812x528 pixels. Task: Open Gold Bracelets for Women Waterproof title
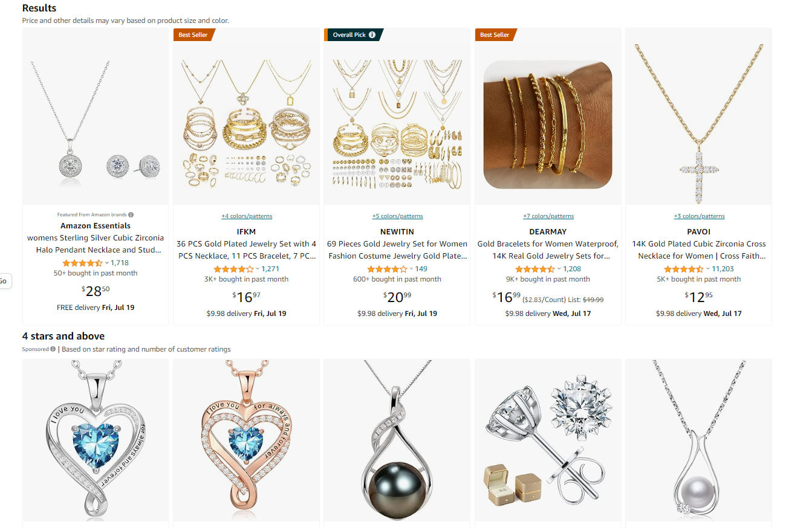tap(548, 250)
